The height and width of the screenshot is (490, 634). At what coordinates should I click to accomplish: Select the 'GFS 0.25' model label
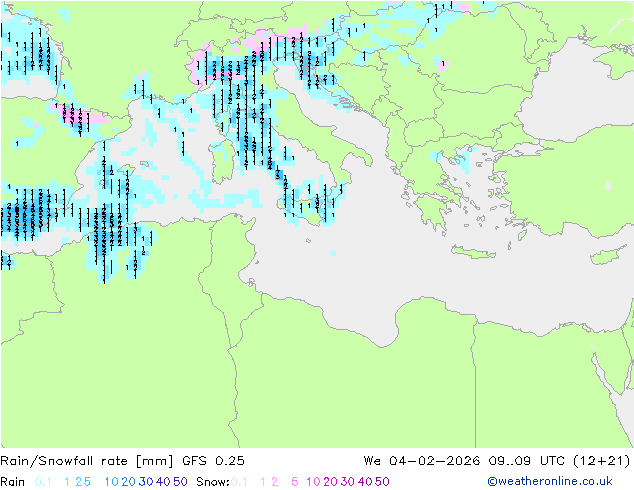[213, 461]
